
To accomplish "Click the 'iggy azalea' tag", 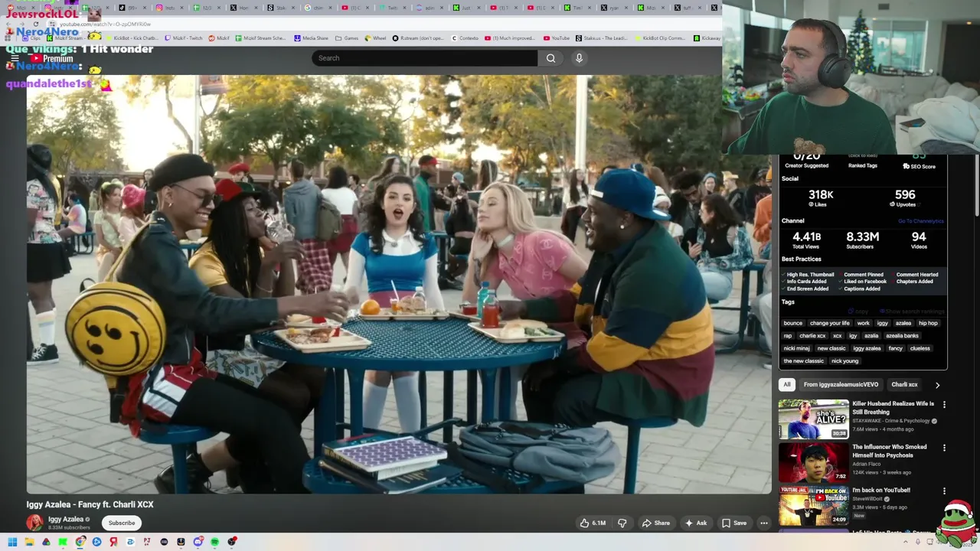I will point(867,348).
